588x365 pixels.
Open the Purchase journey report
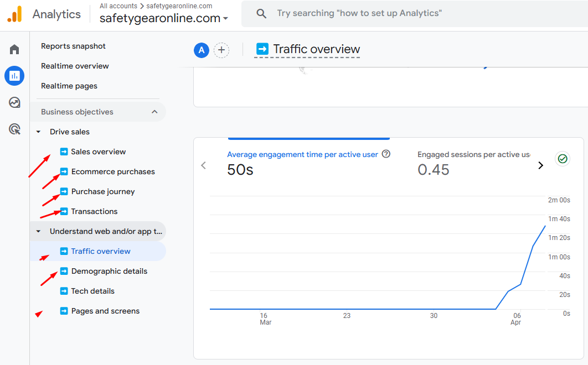coord(103,191)
